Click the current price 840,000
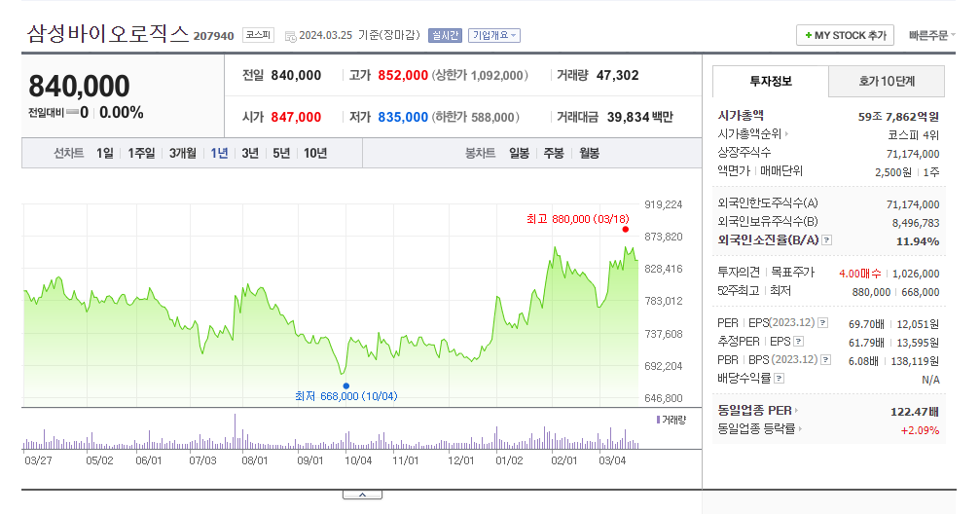Screen dimensions: 980x514 80,87
